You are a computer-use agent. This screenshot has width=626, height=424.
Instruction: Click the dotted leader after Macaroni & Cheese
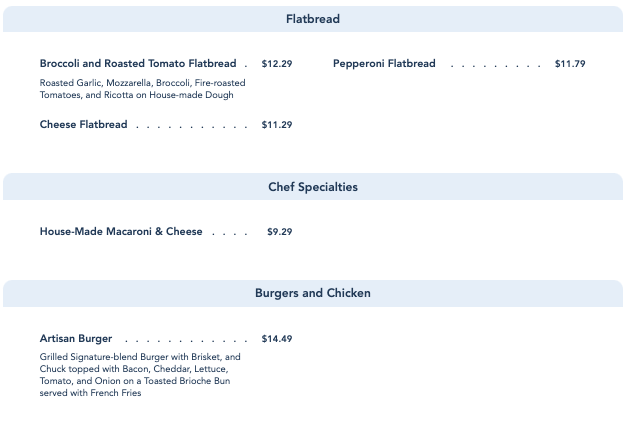point(230,234)
